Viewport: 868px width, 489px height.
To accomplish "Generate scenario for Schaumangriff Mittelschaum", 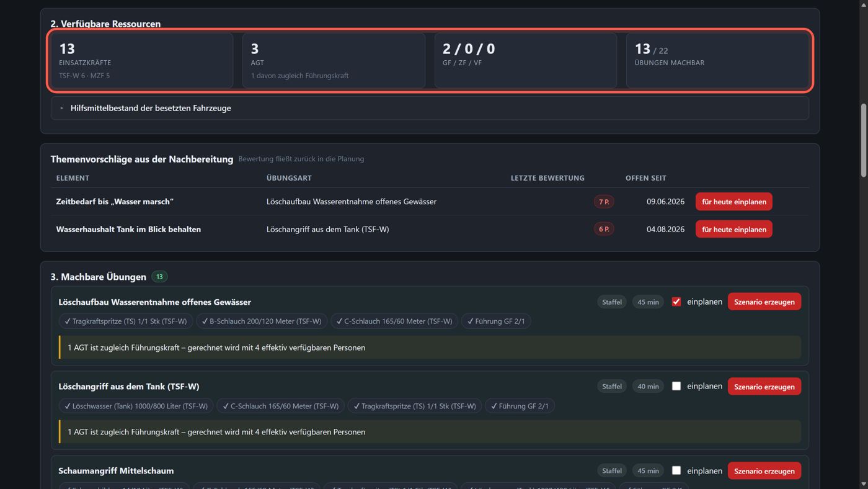I will (764, 470).
